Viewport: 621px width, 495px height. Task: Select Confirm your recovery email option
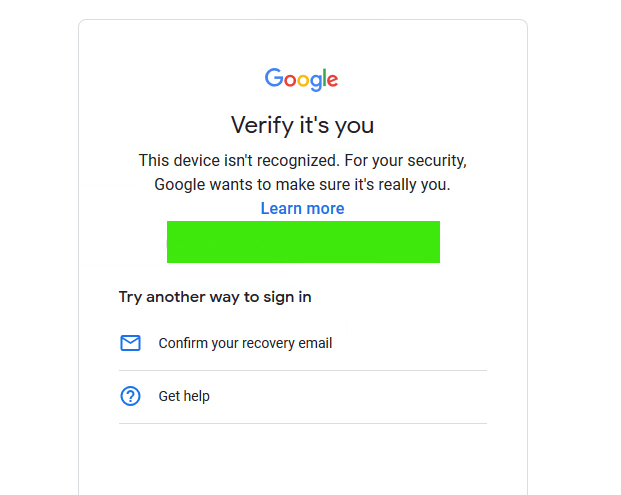click(245, 343)
